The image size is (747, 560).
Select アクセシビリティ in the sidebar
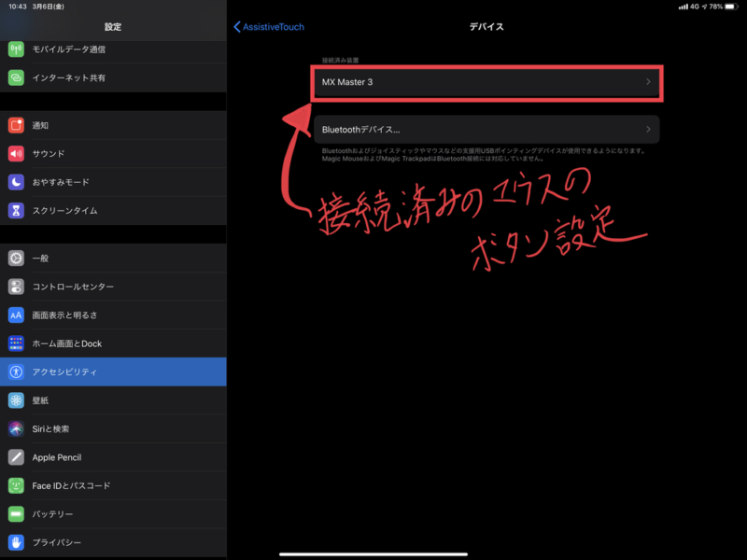coord(113,371)
